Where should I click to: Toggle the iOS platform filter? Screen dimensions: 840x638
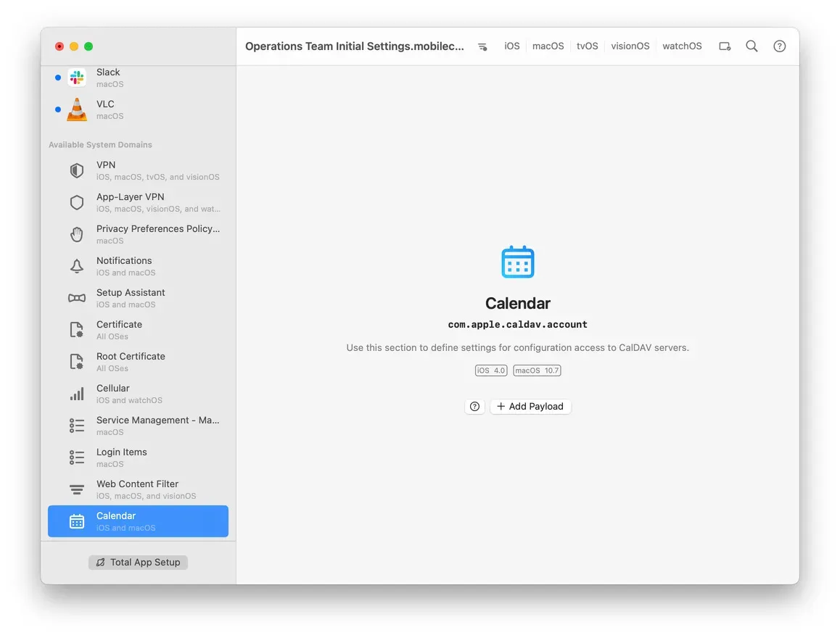click(512, 46)
